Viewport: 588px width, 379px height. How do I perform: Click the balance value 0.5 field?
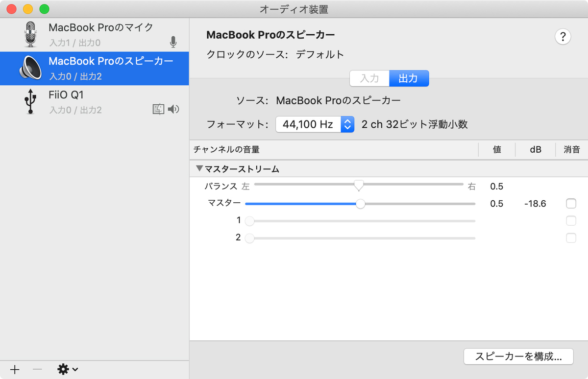[x=497, y=186]
